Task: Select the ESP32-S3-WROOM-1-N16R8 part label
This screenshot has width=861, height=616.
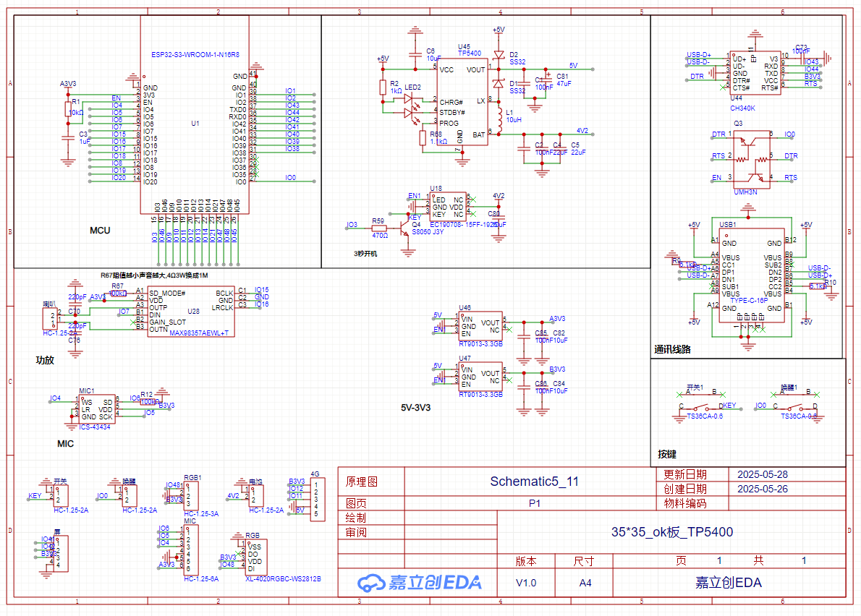Action: click(195, 55)
